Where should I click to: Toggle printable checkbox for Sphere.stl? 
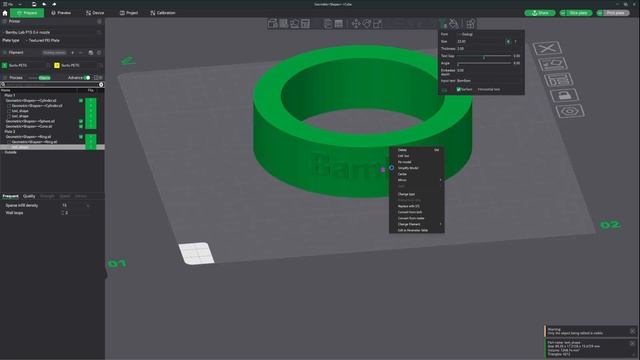coord(81,121)
